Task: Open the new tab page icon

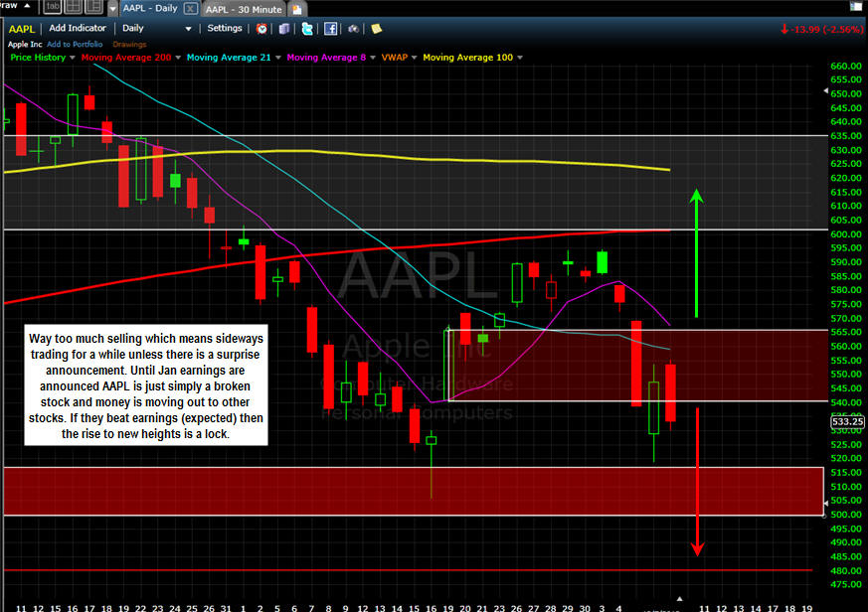Action: [296, 8]
